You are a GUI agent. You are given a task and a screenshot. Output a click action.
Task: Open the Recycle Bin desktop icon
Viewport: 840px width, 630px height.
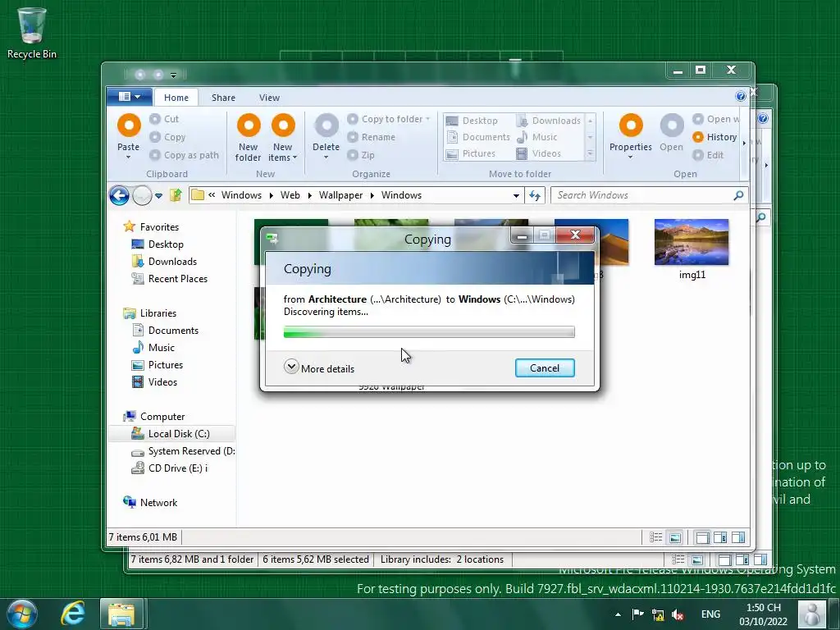32,33
